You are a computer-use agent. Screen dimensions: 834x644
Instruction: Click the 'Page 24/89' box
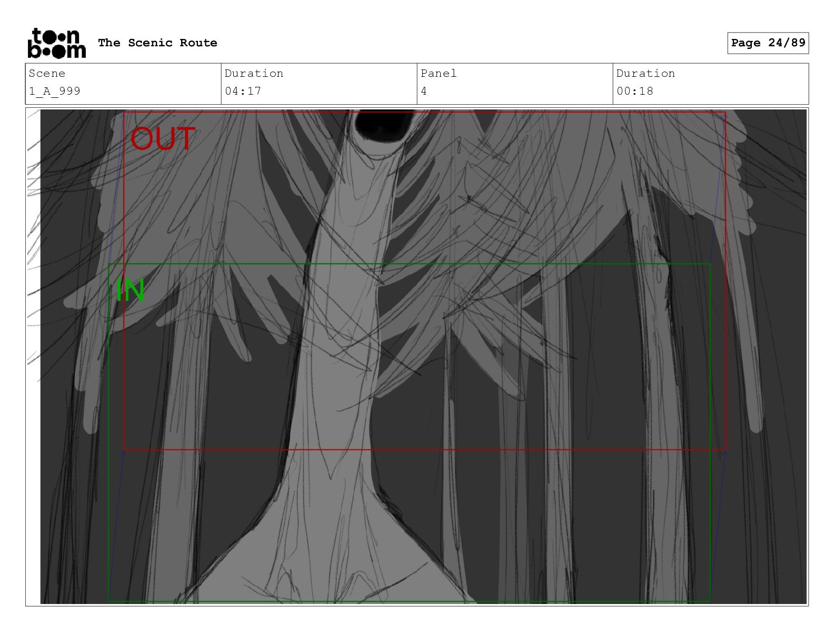(x=768, y=43)
